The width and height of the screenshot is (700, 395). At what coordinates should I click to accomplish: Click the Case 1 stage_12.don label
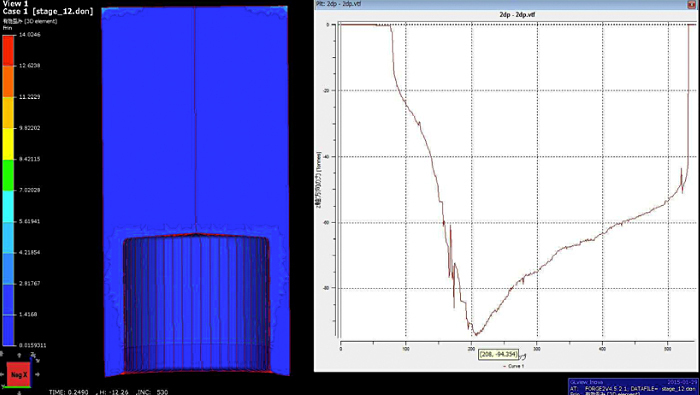48,12
